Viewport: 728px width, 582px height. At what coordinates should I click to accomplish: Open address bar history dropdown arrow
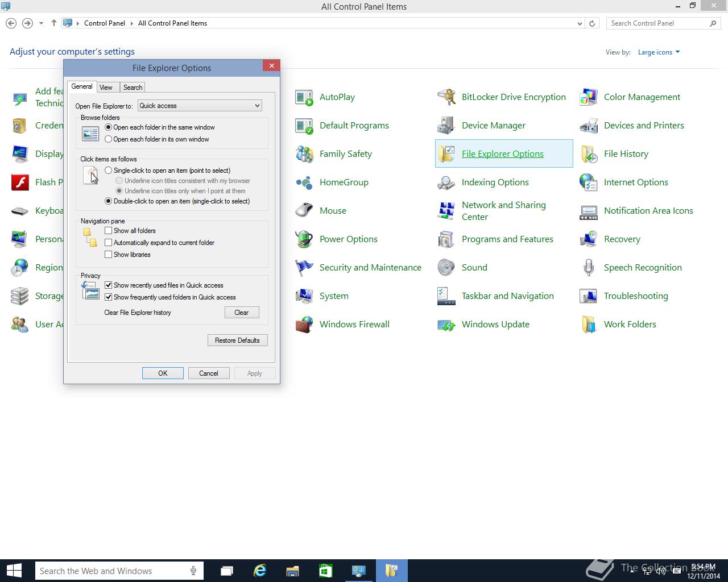pos(580,23)
